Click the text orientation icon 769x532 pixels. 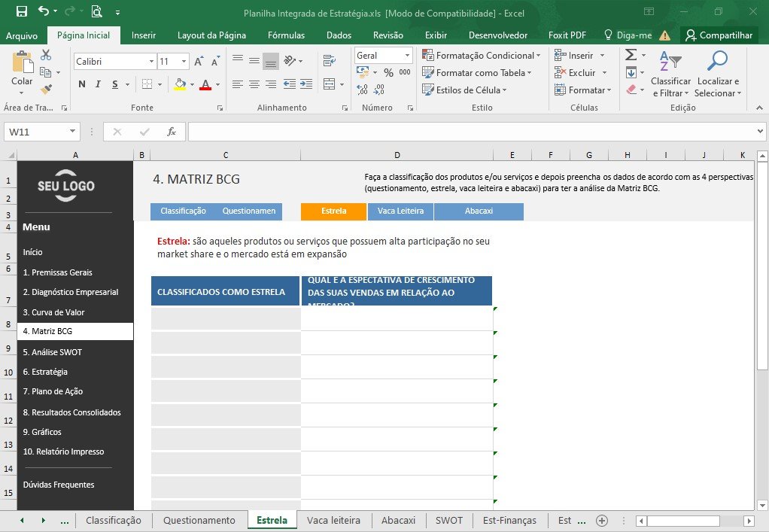click(x=290, y=60)
